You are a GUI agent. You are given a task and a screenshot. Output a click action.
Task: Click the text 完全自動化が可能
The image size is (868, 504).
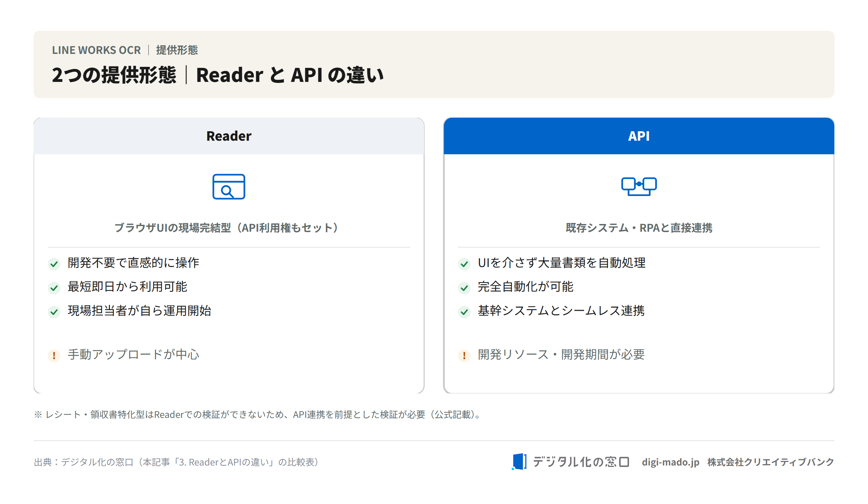(525, 286)
